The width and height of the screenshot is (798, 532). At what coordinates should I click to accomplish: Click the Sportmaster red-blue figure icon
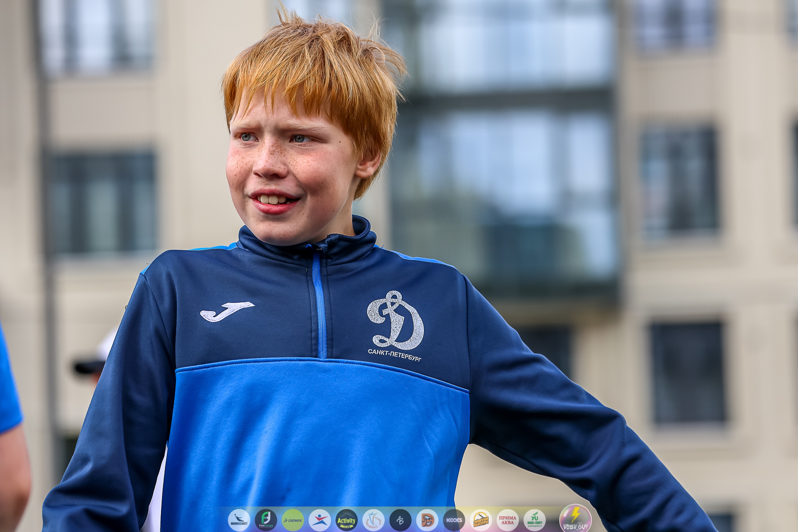click(x=320, y=520)
